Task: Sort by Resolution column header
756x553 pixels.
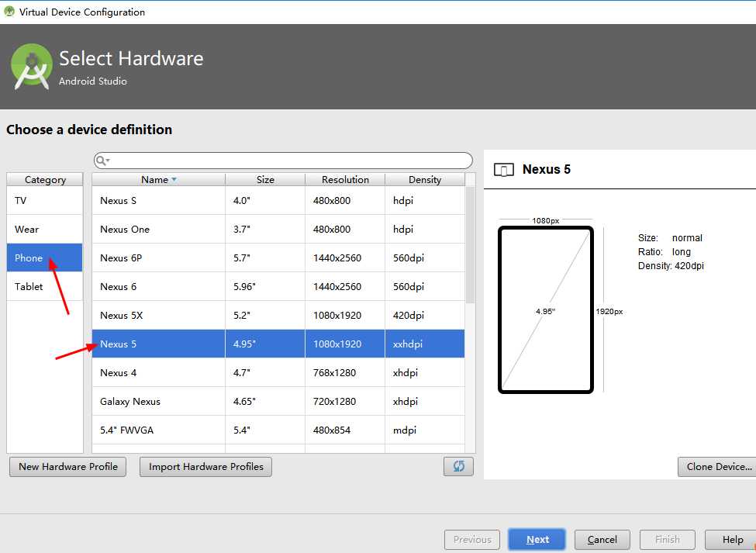Action: 345,179
